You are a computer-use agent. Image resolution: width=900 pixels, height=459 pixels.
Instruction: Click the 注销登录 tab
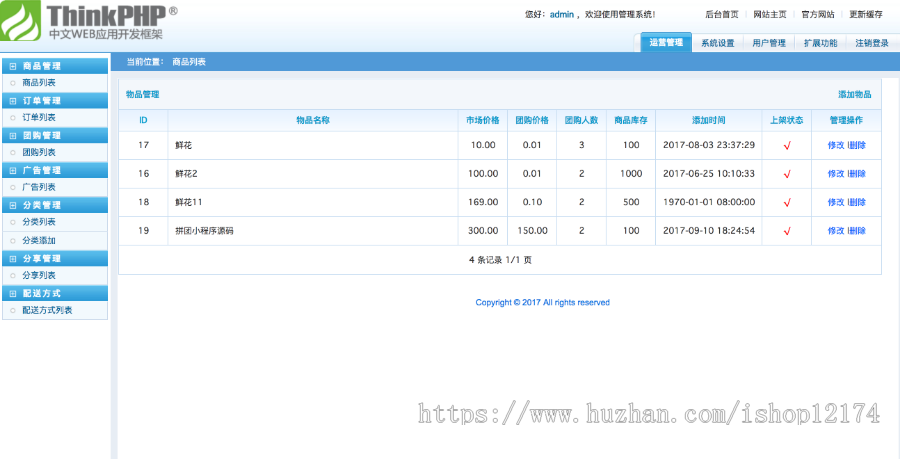click(x=872, y=43)
